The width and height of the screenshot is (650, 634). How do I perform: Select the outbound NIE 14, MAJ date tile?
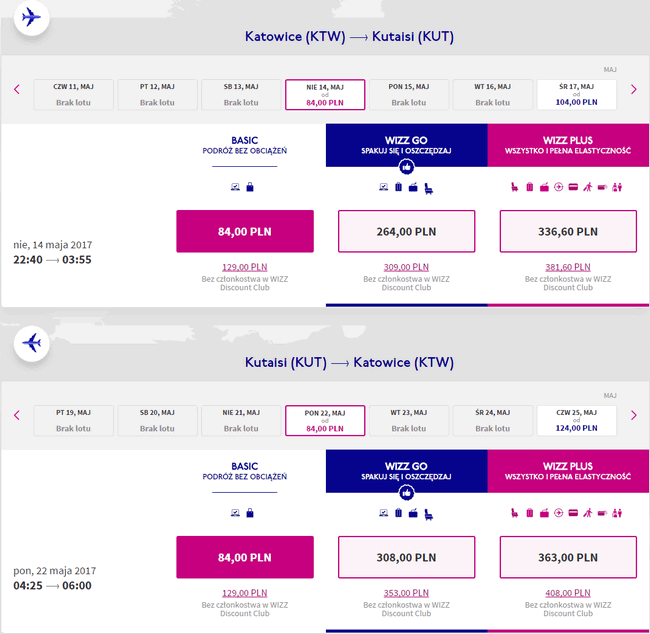325,95
